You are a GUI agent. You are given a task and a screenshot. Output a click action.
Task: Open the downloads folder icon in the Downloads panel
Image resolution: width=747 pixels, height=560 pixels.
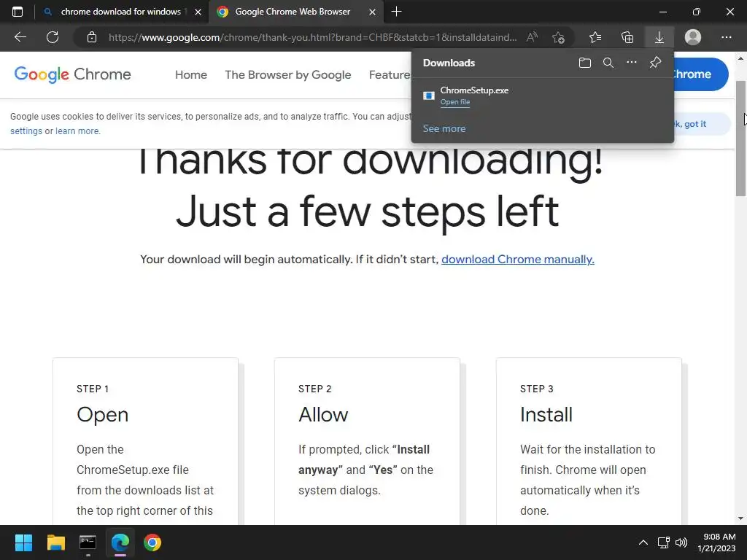585,63
